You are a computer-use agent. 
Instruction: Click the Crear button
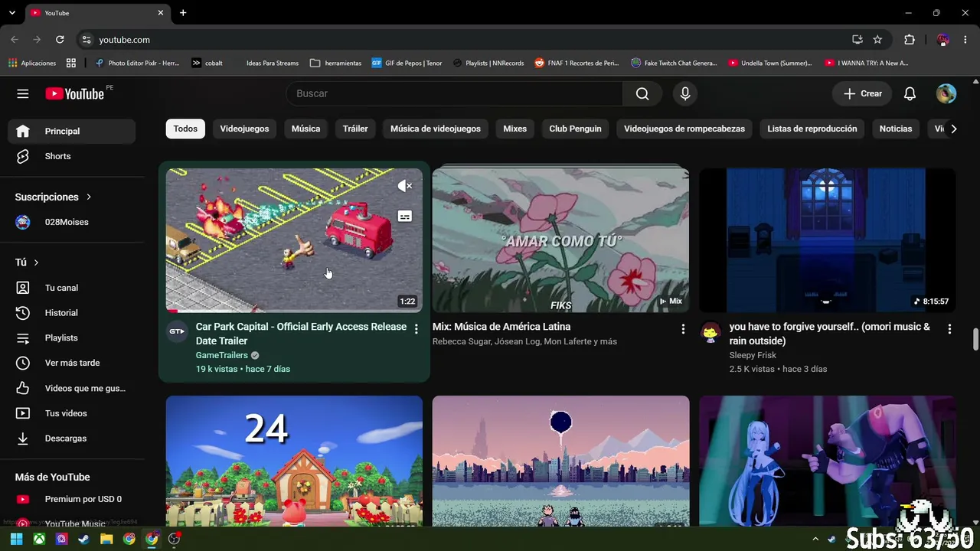[862, 93]
